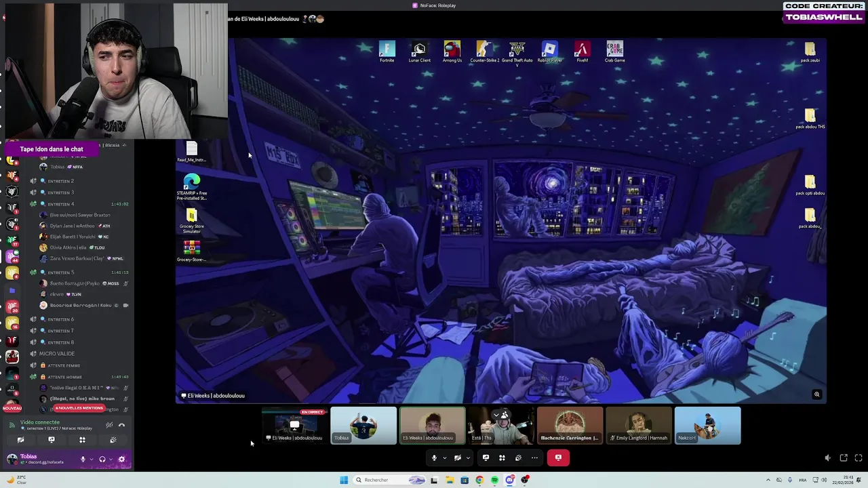Click Crab Game desktop icon in stream

click(614, 52)
